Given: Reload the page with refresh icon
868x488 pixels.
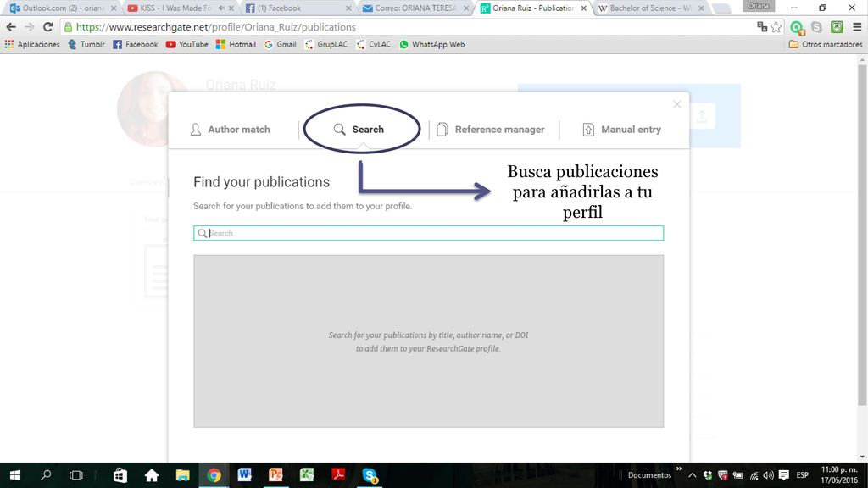Looking at the screenshot, I should point(48,27).
